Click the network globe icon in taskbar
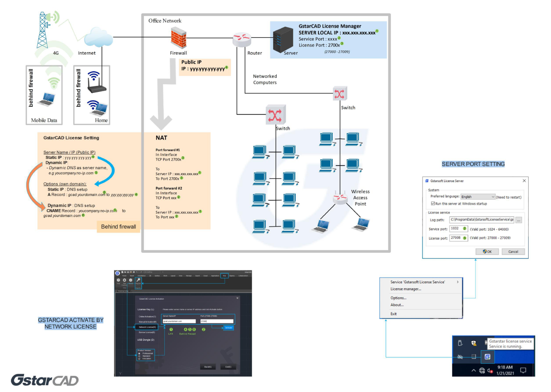 click(482, 371)
